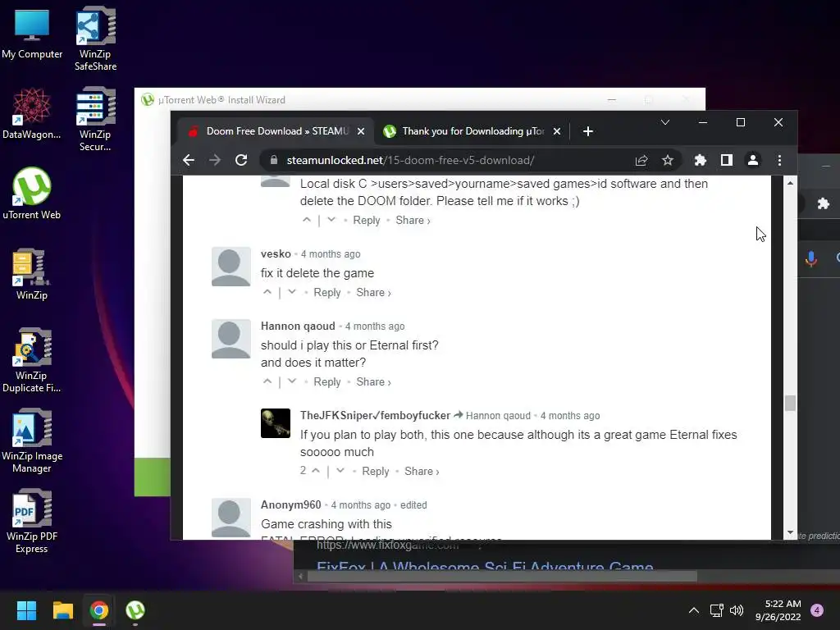This screenshot has width=840, height=630.
Task: Open WinZip SafeShare desktop shortcut
Action: [x=95, y=39]
